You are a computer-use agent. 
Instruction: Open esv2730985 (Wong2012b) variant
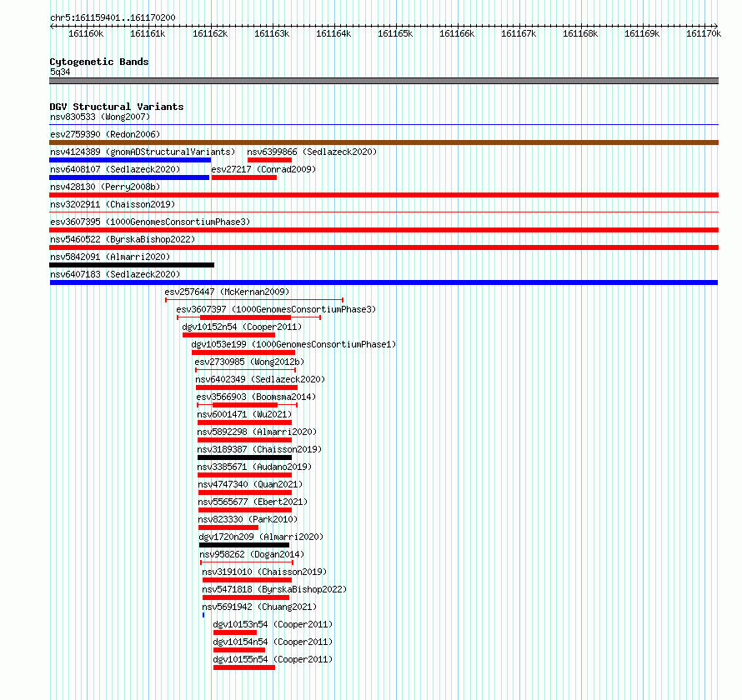[x=249, y=362]
